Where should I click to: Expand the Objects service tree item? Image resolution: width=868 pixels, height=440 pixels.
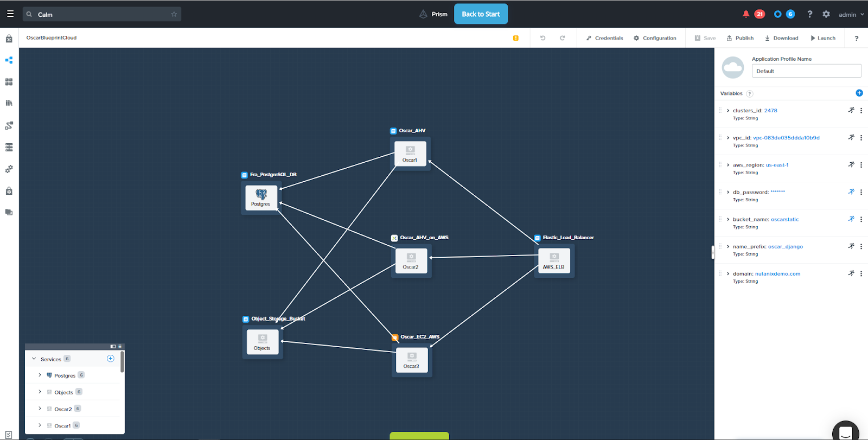[x=40, y=392]
